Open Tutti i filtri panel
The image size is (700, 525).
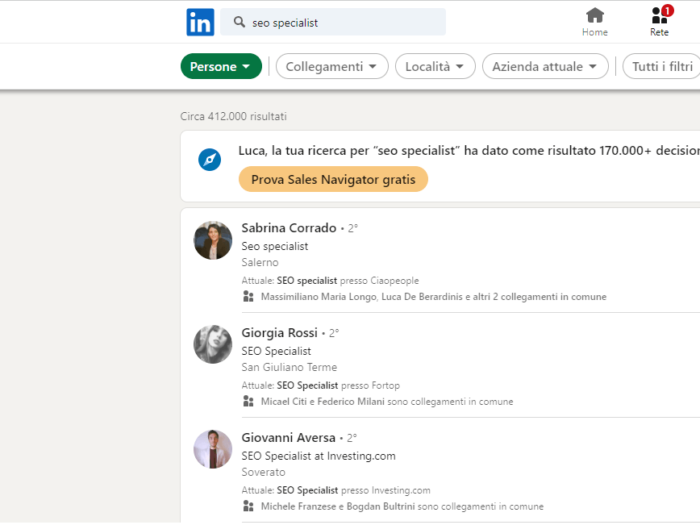(x=662, y=67)
